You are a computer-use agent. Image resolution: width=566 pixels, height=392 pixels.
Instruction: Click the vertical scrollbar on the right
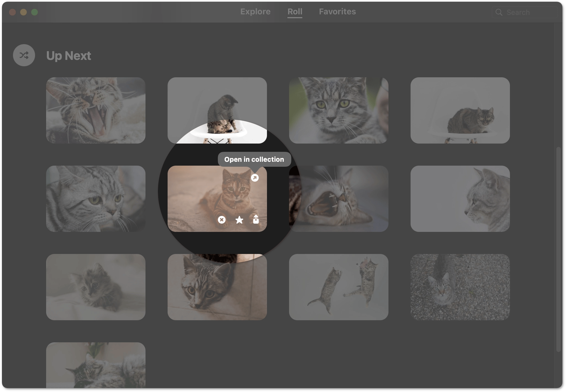558,248
